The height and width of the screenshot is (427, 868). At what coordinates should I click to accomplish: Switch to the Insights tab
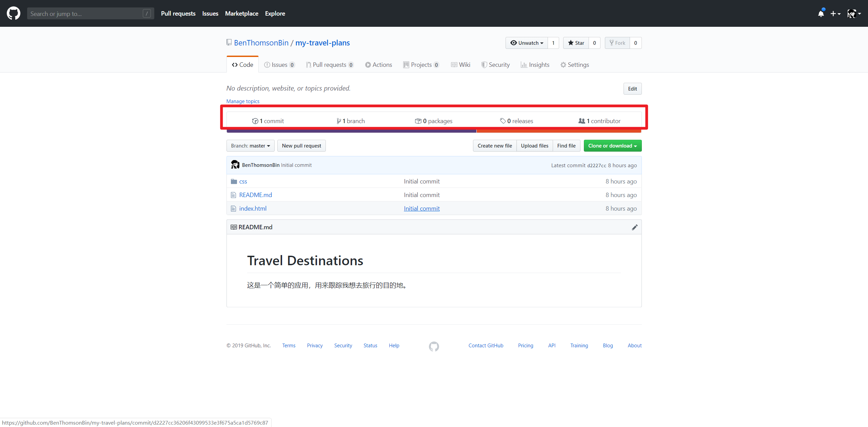point(535,64)
